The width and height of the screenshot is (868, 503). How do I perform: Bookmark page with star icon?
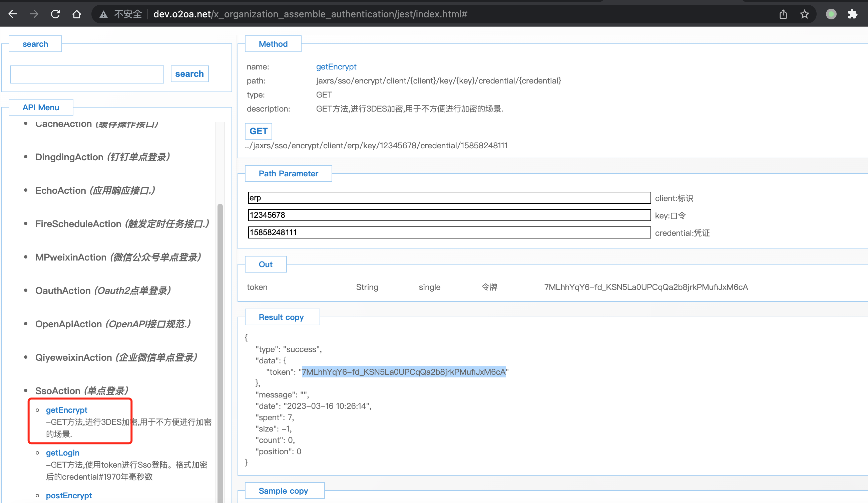point(804,14)
